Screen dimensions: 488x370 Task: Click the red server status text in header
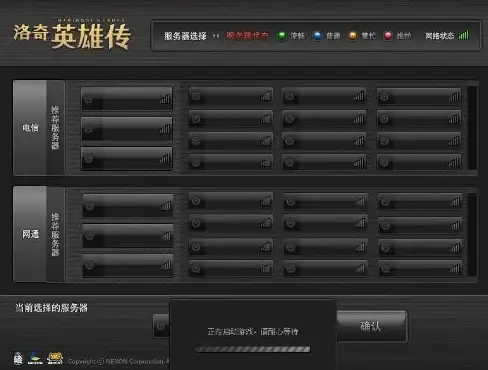tap(247, 35)
